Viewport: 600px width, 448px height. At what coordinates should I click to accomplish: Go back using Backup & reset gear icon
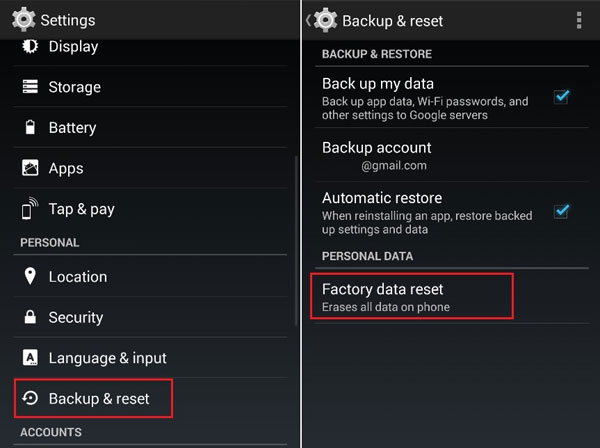[324, 20]
